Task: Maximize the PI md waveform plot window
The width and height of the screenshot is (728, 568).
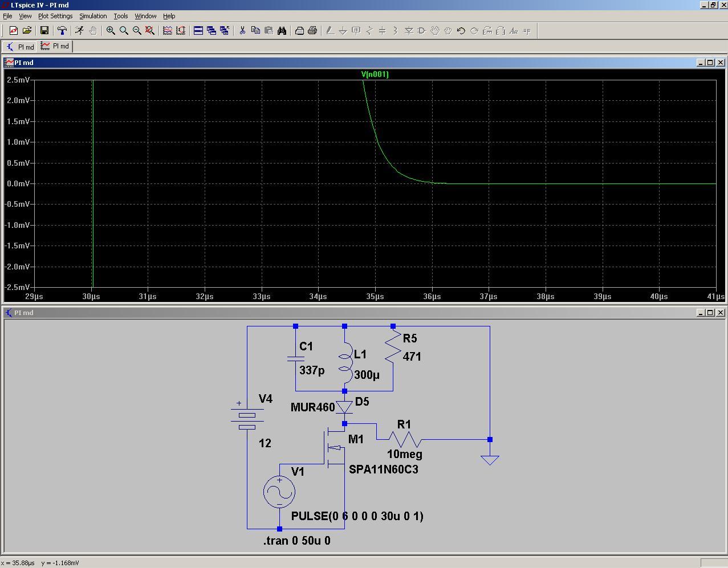Action: [710, 63]
